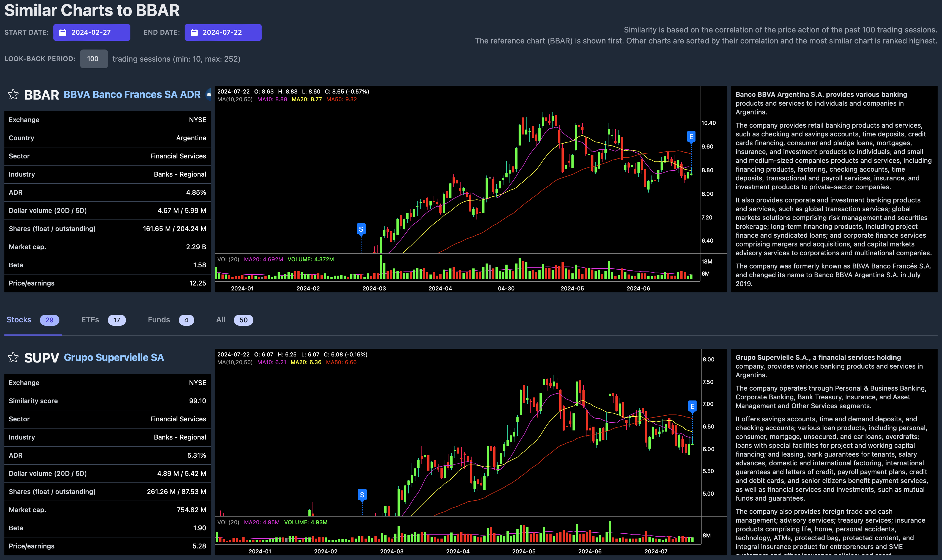Viewport: 942px width, 560px height.
Task: Open the BBAR ticker link
Action: coord(42,95)
